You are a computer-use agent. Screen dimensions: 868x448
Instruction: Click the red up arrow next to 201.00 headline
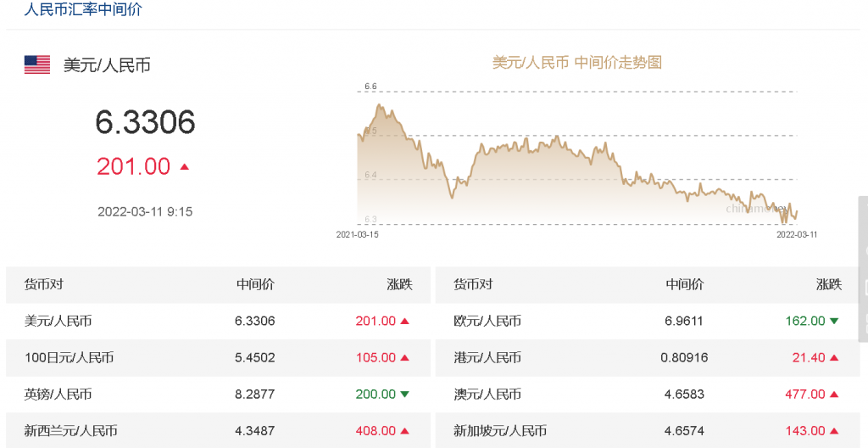185,167
